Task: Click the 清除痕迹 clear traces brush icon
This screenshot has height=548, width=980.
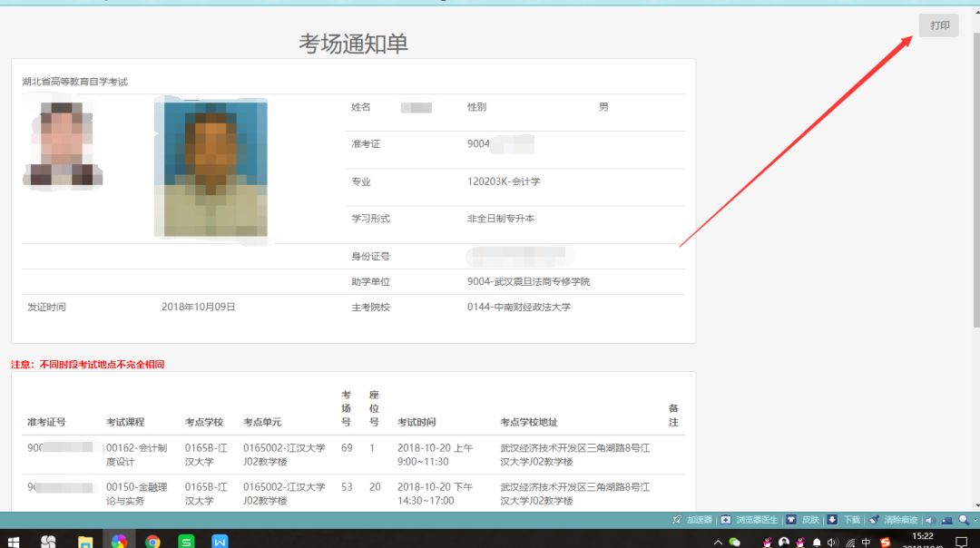Action: tap(874, 520)
